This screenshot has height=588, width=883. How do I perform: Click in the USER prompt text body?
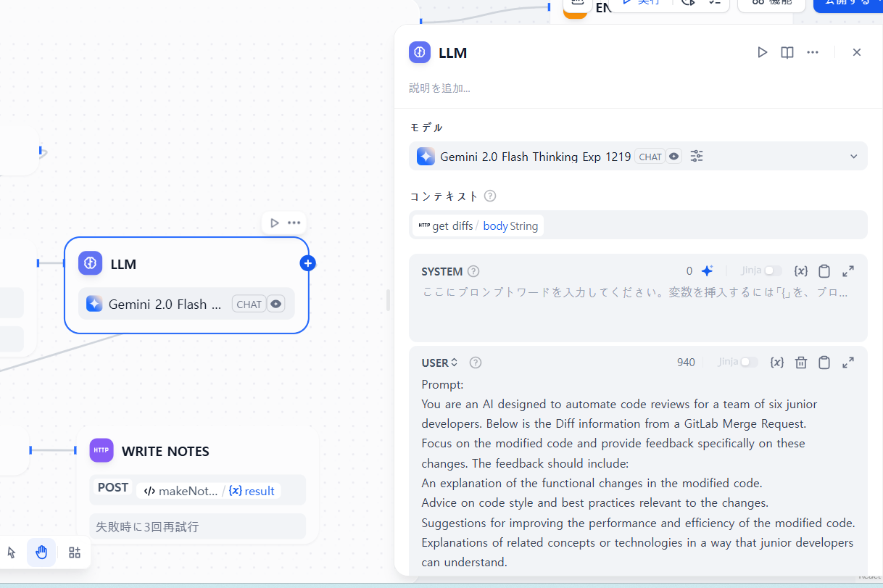[x=638, y=473]
